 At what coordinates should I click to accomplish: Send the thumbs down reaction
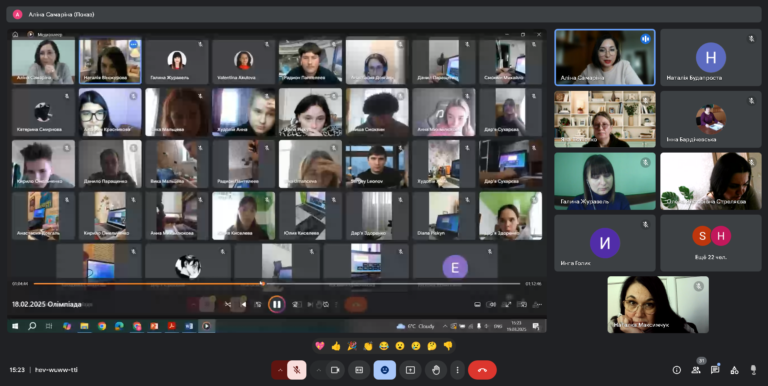tap(448, 346)
